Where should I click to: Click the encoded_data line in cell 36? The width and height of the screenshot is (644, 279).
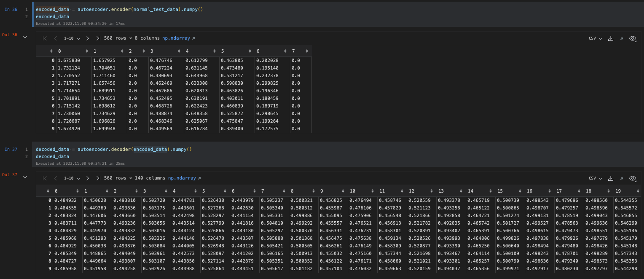[52, 16]
